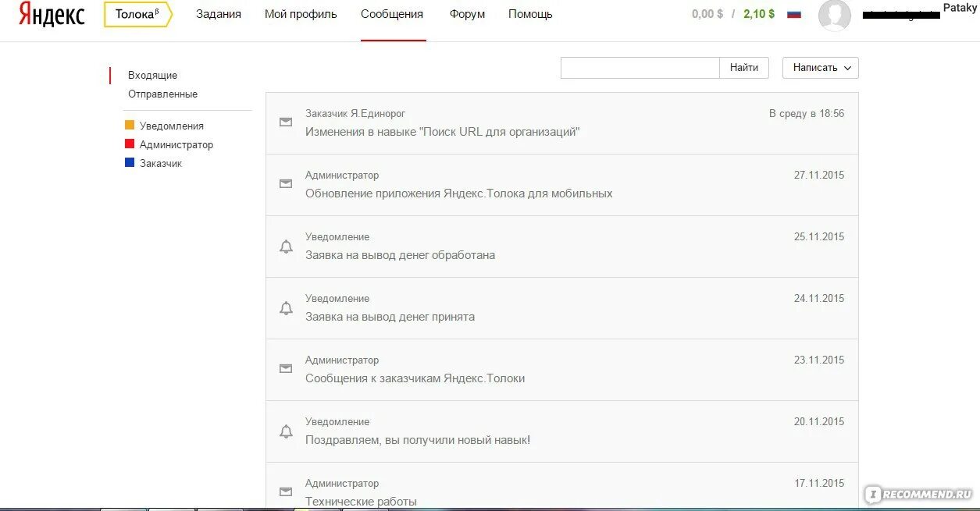980x511 pixels.
Task: Open the Форум tab
Action: [x=467, y=14]
